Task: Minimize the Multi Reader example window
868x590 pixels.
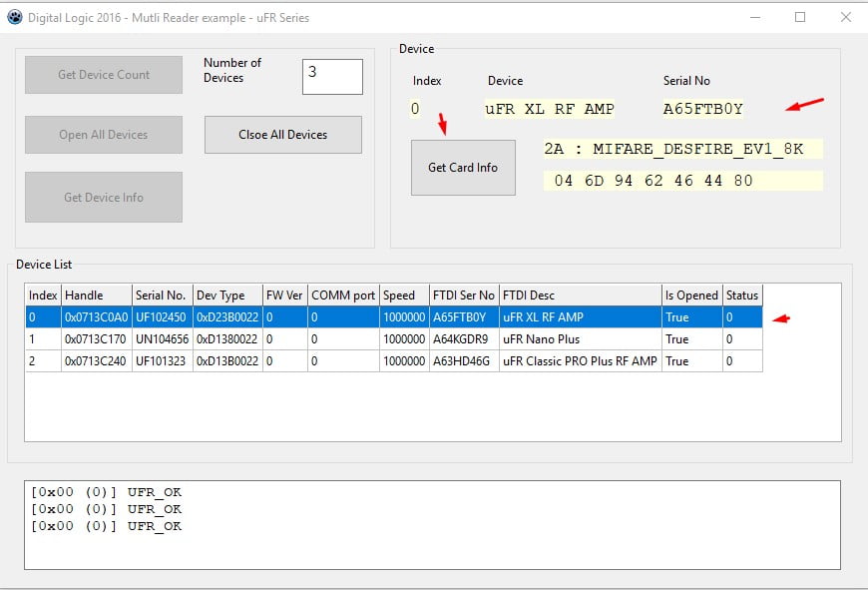Action: pyautogui.click(x=755, y=17)
